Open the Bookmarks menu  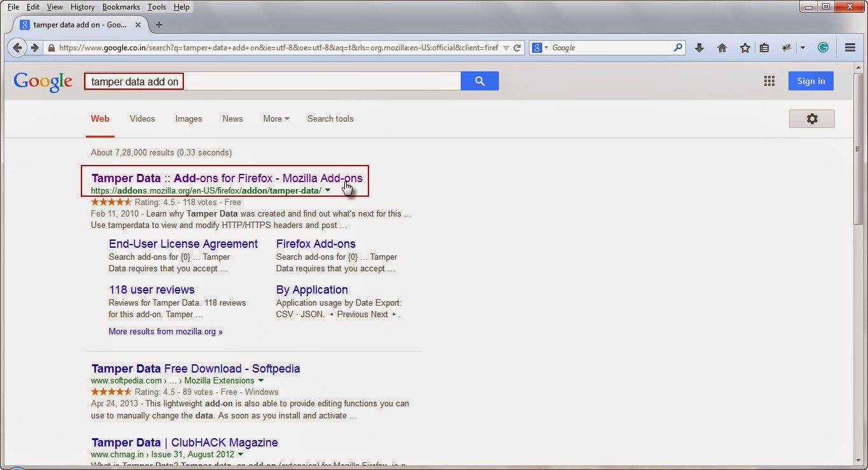122,7
